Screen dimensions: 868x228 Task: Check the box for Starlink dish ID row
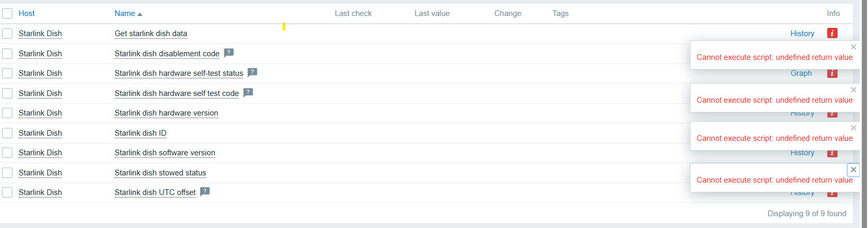coord(7,133)
